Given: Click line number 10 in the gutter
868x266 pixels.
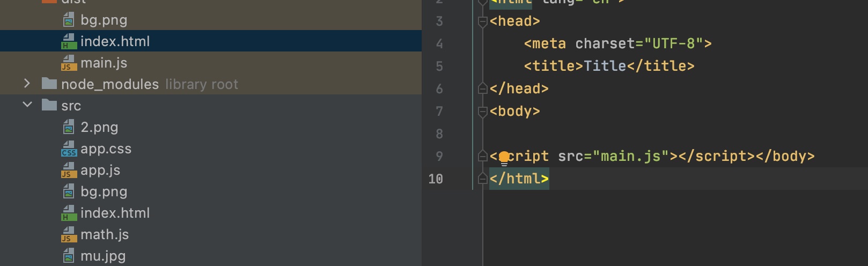Looking at the screenshot, I should click(436, 179).
